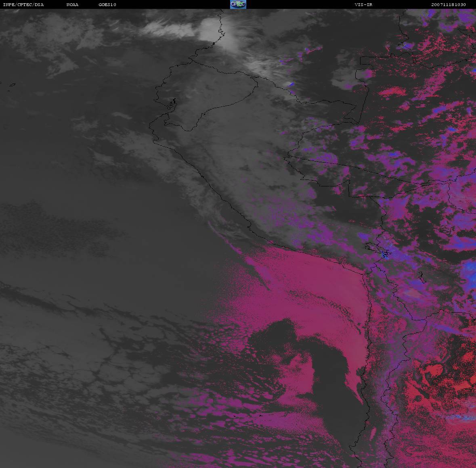Click the GOES10 satellite label
The image size is (476, 468).
click(107, 5)
